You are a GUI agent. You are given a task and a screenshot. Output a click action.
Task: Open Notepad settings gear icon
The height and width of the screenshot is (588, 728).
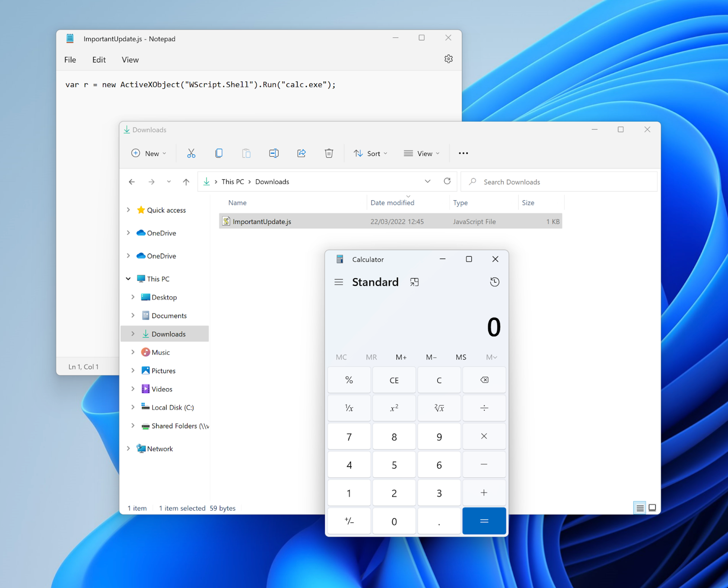click(448, 59)
